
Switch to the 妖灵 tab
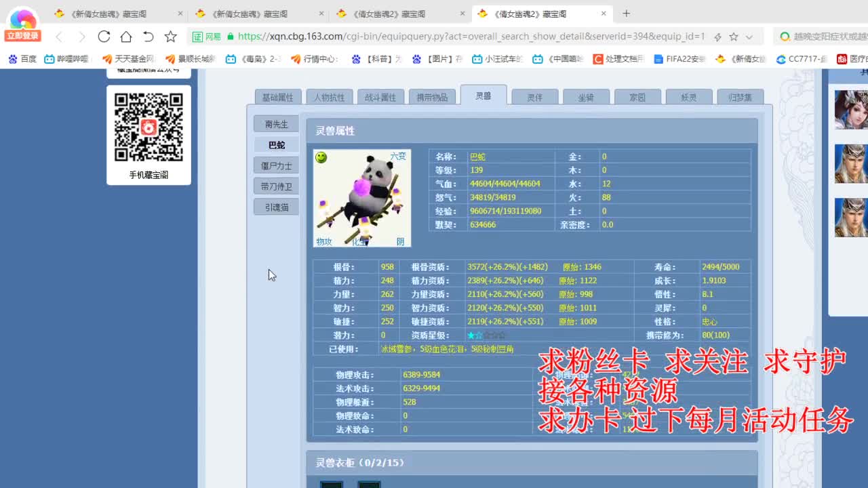(x=689, y=98)
